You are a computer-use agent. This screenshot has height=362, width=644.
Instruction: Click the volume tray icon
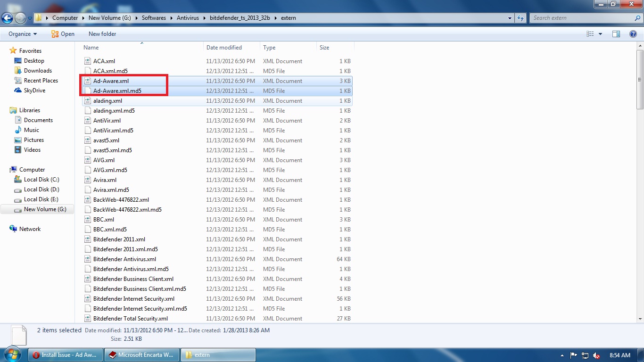click(597, 355)
